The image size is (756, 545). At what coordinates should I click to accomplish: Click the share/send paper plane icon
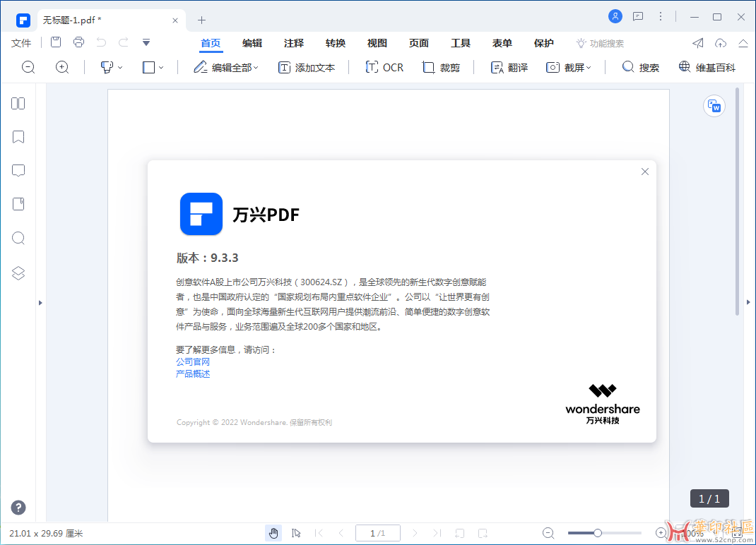point(697,43)
